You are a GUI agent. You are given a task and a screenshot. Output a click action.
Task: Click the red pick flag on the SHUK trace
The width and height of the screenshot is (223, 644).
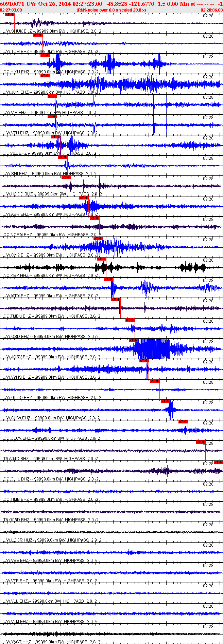pyautogui.click(x=10, y=15)
